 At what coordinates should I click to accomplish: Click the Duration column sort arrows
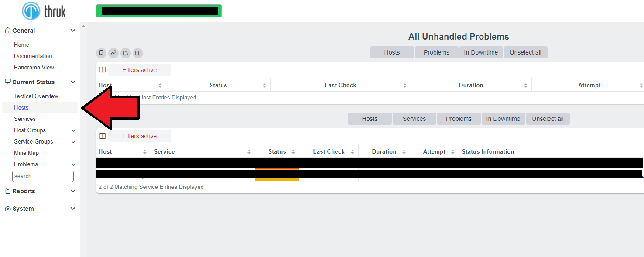coord(526,85)
